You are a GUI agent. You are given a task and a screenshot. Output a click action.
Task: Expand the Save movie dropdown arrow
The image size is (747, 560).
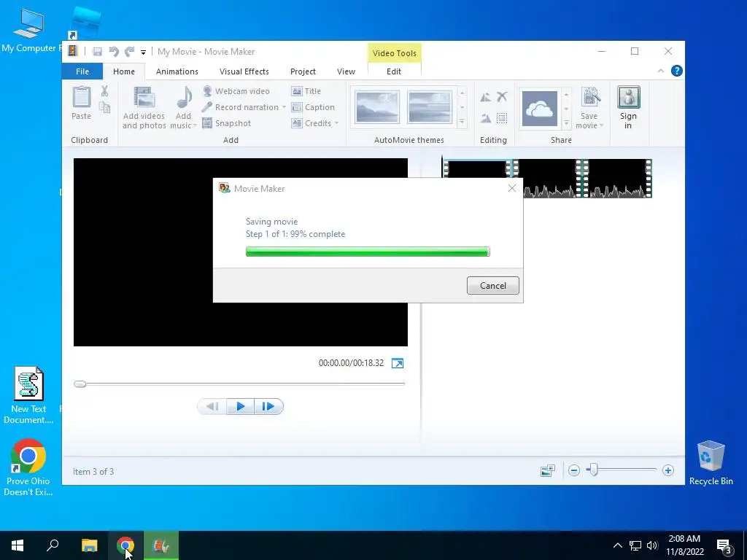[601, 125]
